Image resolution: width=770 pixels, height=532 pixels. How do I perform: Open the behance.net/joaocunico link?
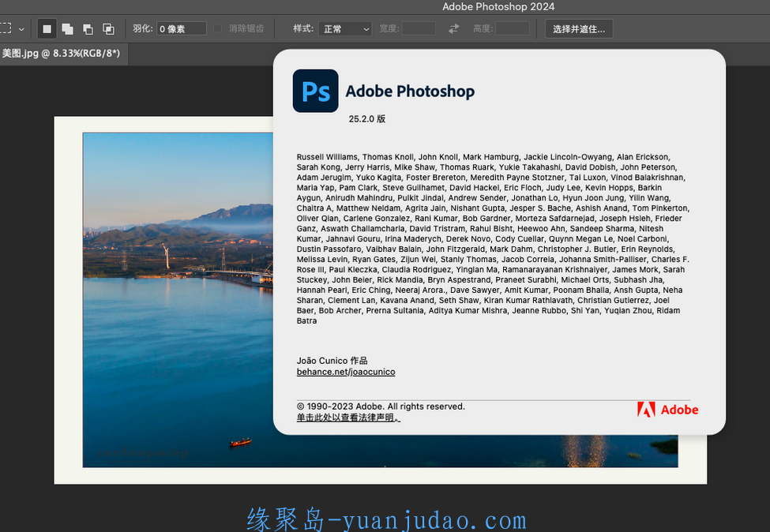tap(346, 372)
